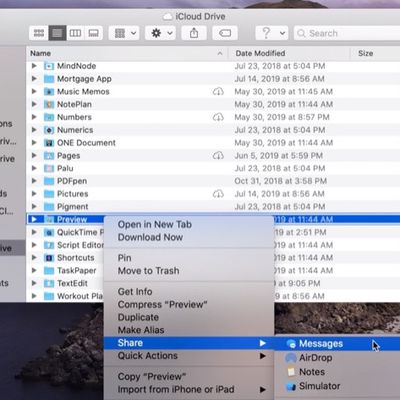Open the question mark help dropdown
This screenshot has height=400, width=400.
click(x=272, y=33)
